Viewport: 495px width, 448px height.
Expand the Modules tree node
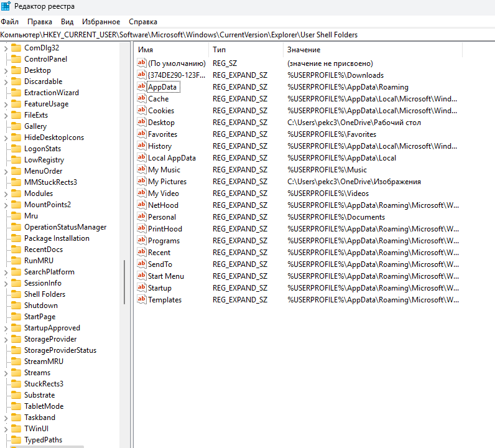tap(6, 194)
